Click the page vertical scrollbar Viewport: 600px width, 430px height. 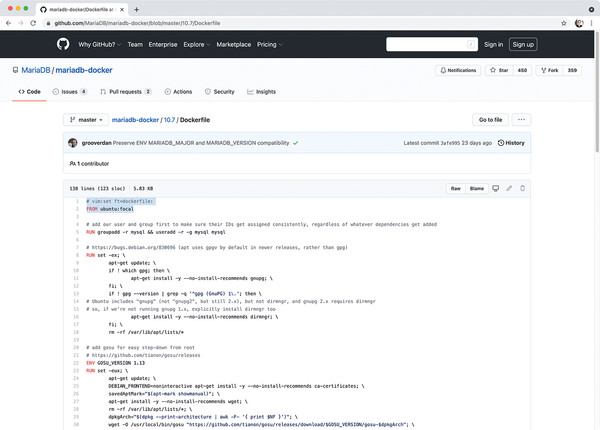click(x=597, y=92)
